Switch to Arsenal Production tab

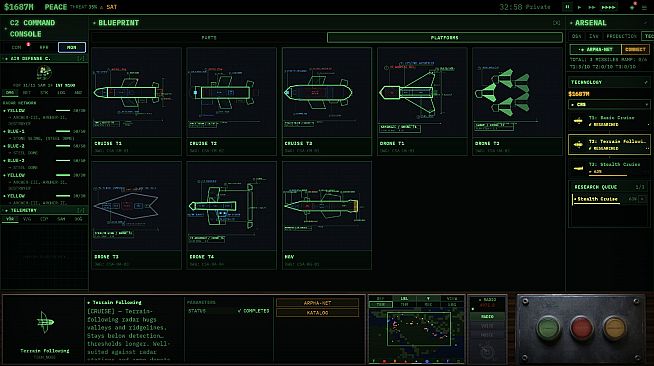click(x=621, y=36)
